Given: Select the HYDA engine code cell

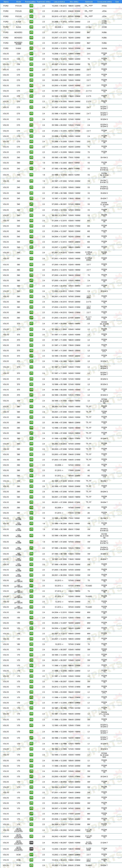Looking at the screenshot, I should (104, 6).
